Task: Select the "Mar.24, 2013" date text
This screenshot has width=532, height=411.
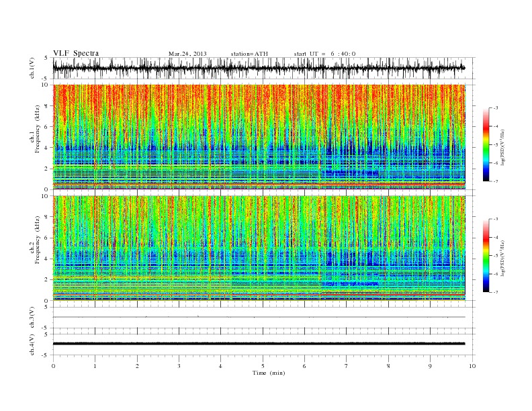Action: click(x=187, y=54)
